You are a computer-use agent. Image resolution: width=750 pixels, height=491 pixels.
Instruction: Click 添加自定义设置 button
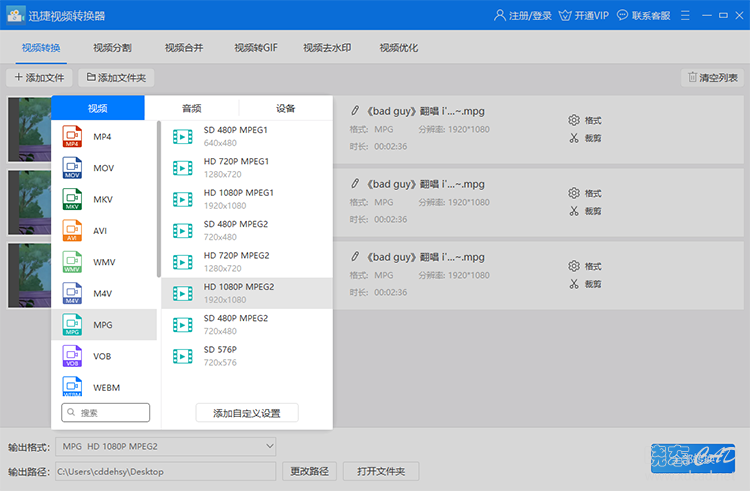click(247, 413)
